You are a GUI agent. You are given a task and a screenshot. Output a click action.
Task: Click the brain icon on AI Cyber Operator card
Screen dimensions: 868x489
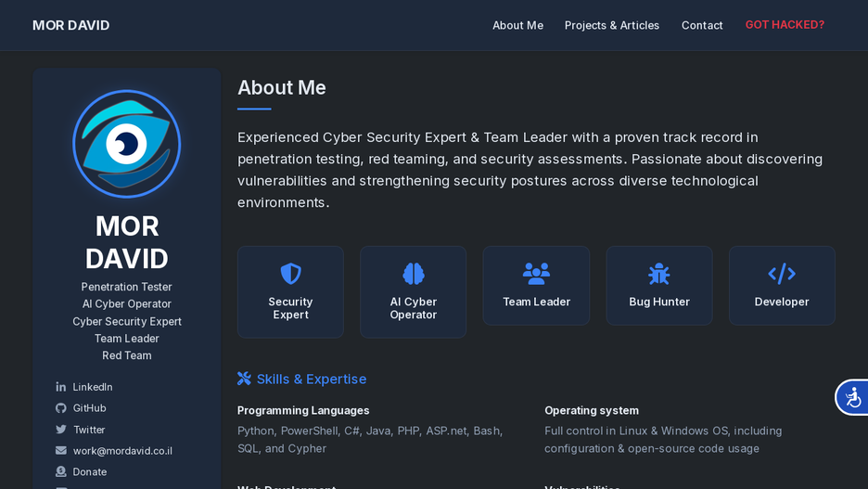414,274
